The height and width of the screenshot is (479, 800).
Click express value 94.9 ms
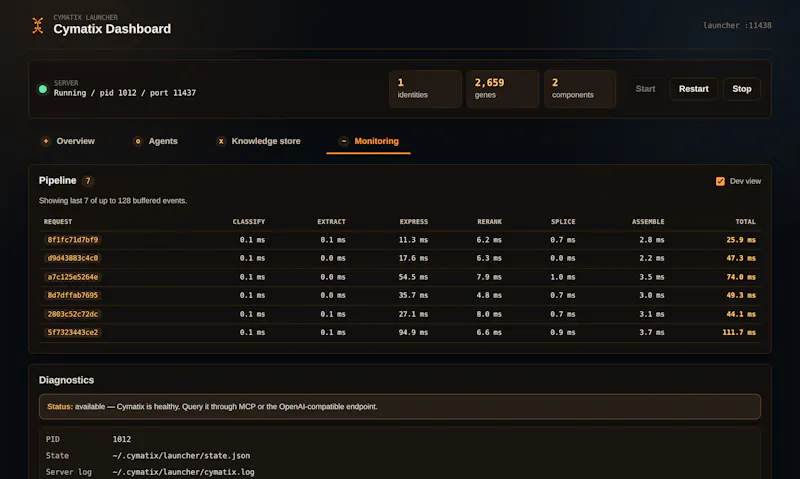coord(413,333)
